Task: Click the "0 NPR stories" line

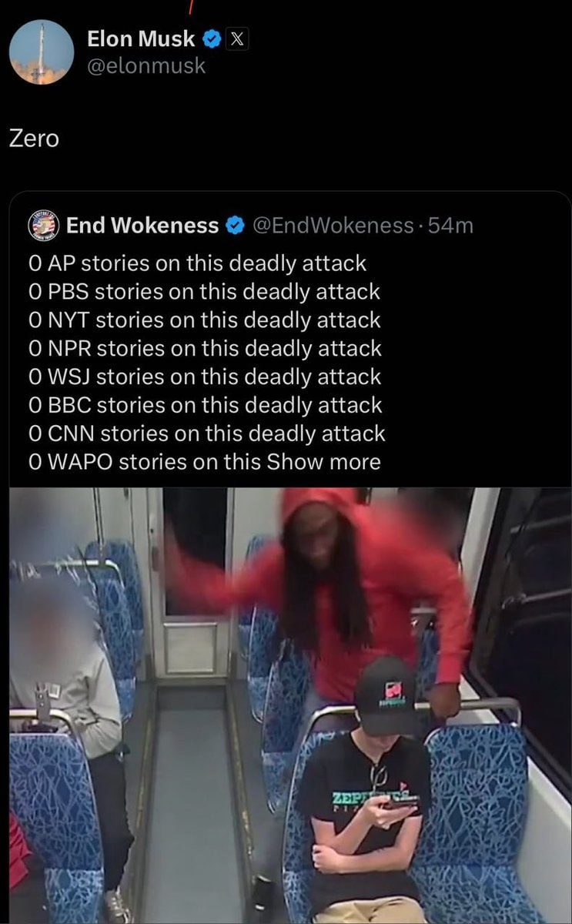Action: (205, 349)
